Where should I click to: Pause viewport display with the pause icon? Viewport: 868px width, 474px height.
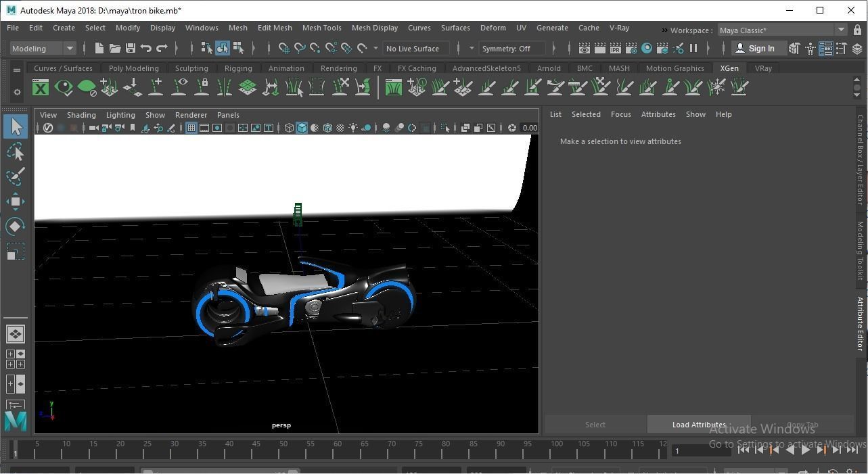tap(693, 48)
